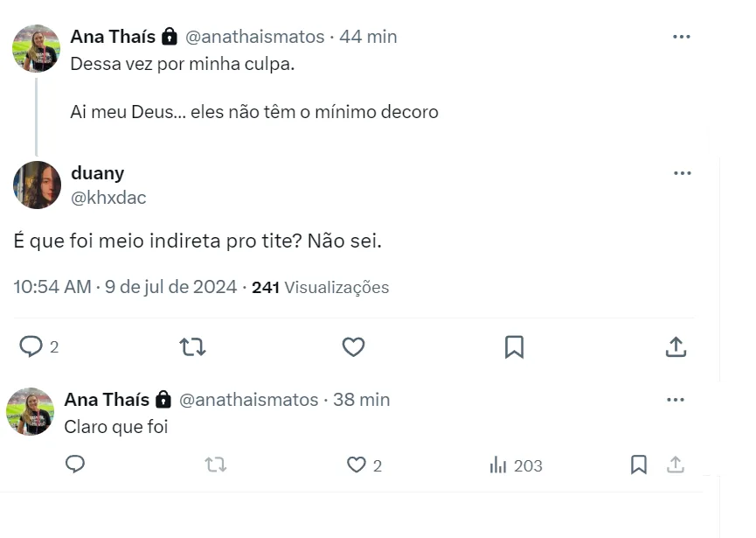The image size is (756, 538).
Task: Open @khxdac profile handle
Action: tap(108, 198)
